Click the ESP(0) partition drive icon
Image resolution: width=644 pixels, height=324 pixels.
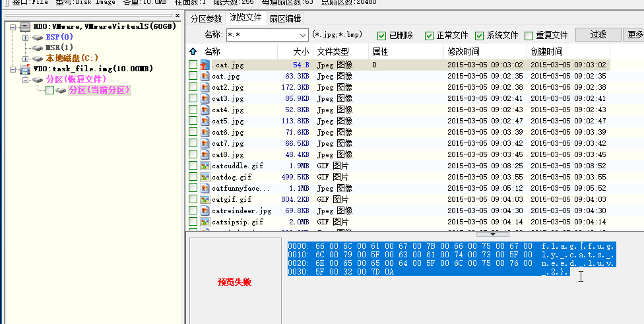[x=38, y=38]
